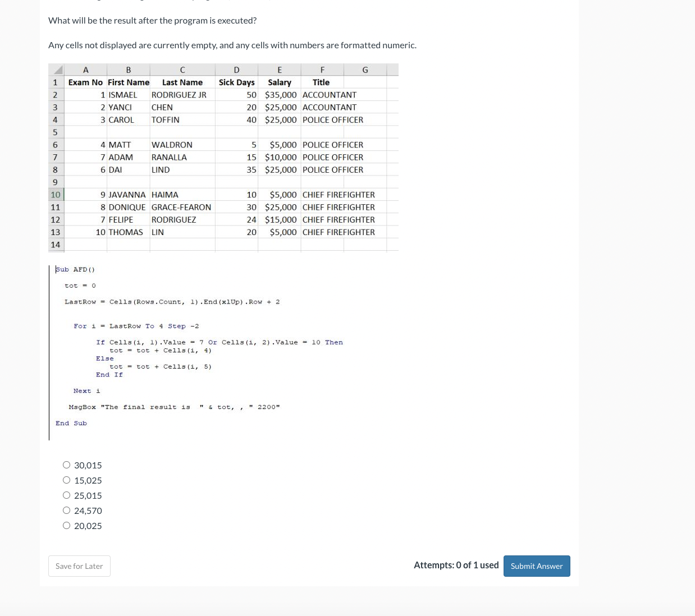
Task: Select the answer option 25,015
Action: coord(66,495)
